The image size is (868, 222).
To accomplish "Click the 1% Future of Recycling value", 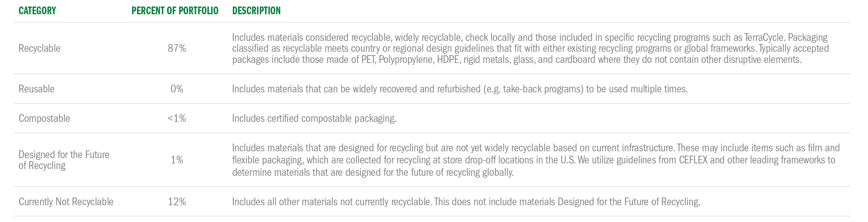I will tap(177, 160).
